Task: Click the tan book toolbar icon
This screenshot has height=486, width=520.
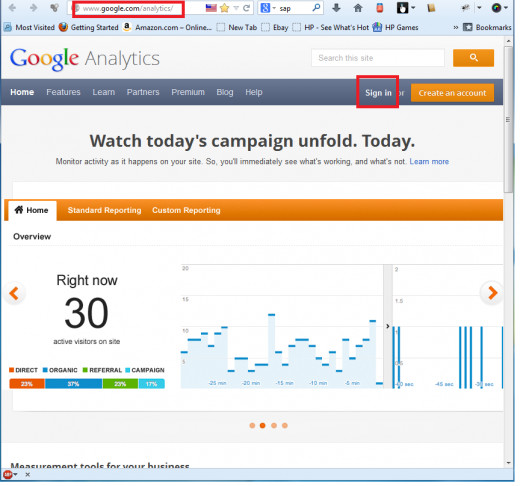Action: coord(431,8)
